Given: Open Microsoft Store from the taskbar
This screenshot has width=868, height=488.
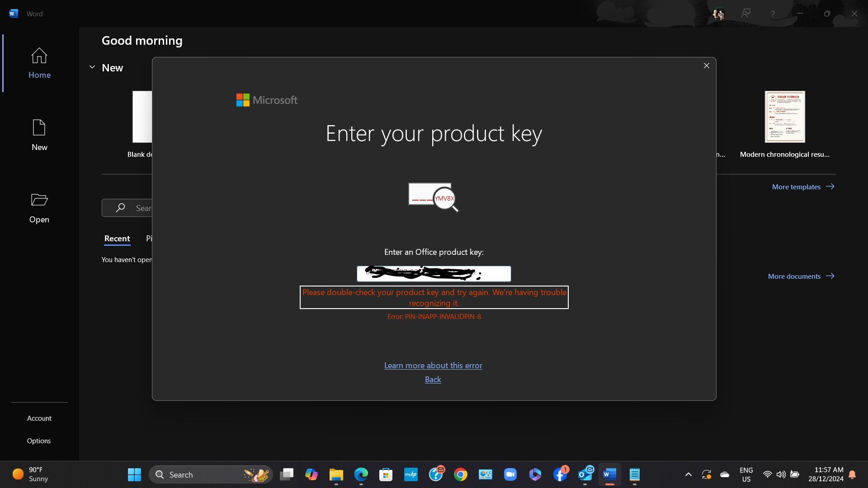Looking at the screenshot, I should click(386, 475).
